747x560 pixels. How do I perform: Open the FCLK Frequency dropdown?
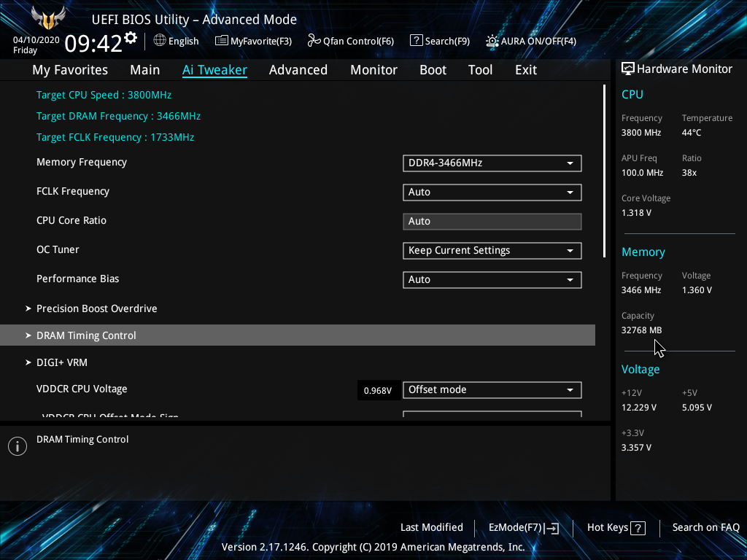(492, 192)
